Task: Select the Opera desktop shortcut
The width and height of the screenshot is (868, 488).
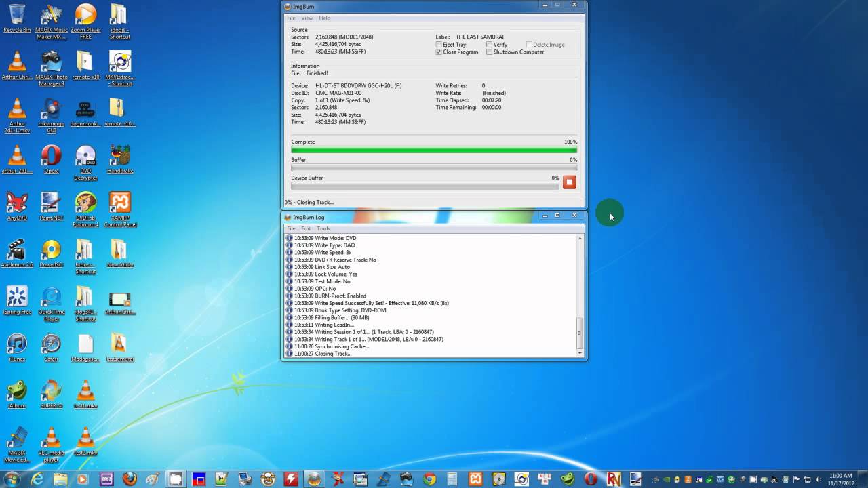Action: [51, 159]
